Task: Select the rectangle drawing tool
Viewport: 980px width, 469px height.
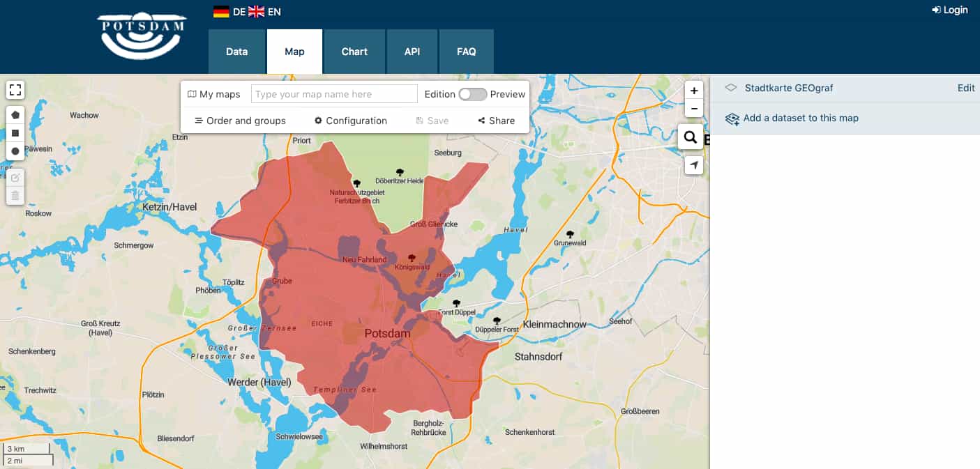Action: click(15, 132)
